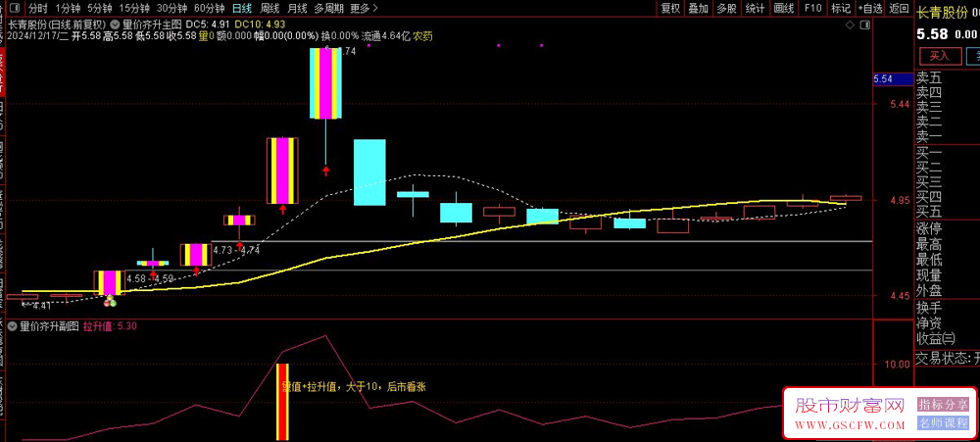Click the 标记 mark button
Screen dimensions: 980x442
tap(841, 8)
